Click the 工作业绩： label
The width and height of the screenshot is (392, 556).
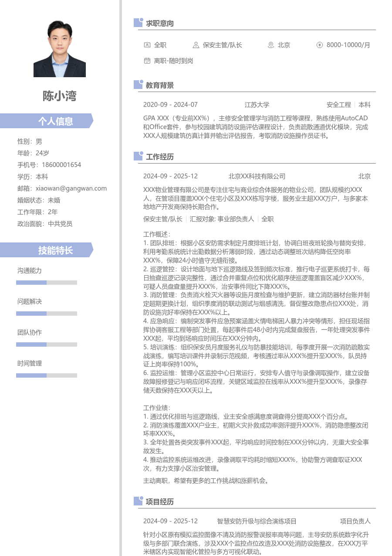[157, 408]
